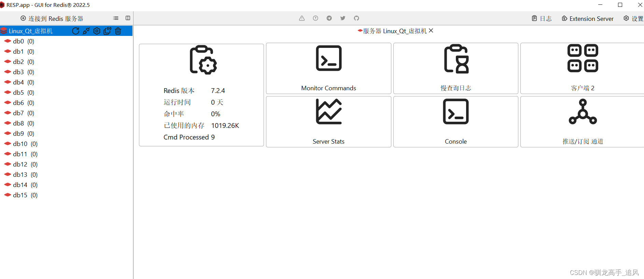Screen dimensions: 644x279
Task: Open the Twitter bird icon
Action: (343, 18)
